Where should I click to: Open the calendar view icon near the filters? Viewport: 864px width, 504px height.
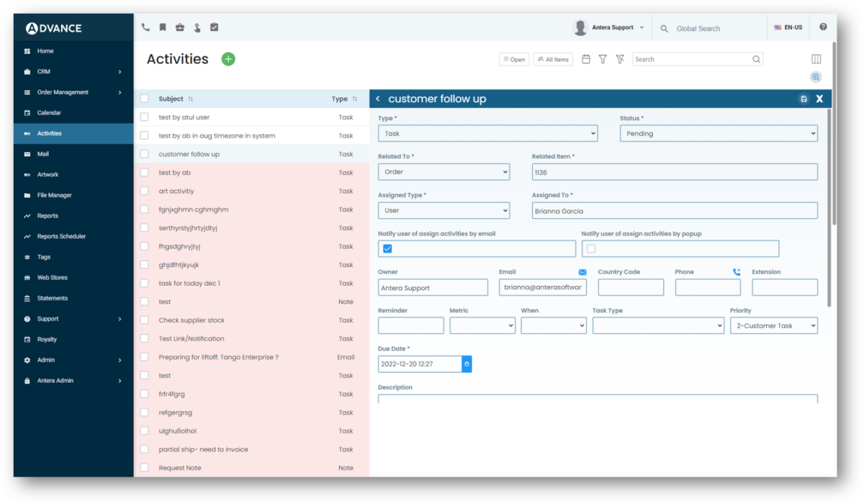click(x=586, y=59)
